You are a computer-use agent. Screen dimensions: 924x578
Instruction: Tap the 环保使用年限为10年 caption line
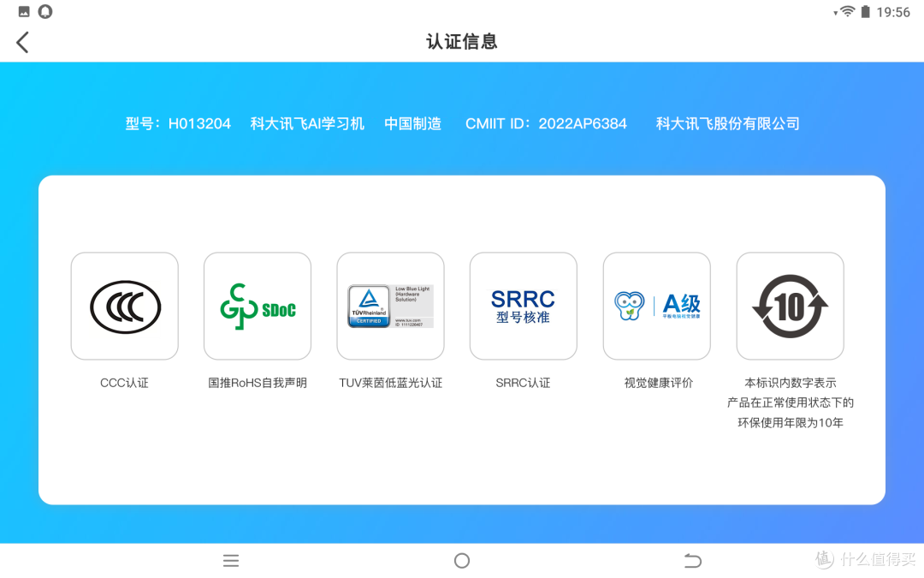click(791, 423)
